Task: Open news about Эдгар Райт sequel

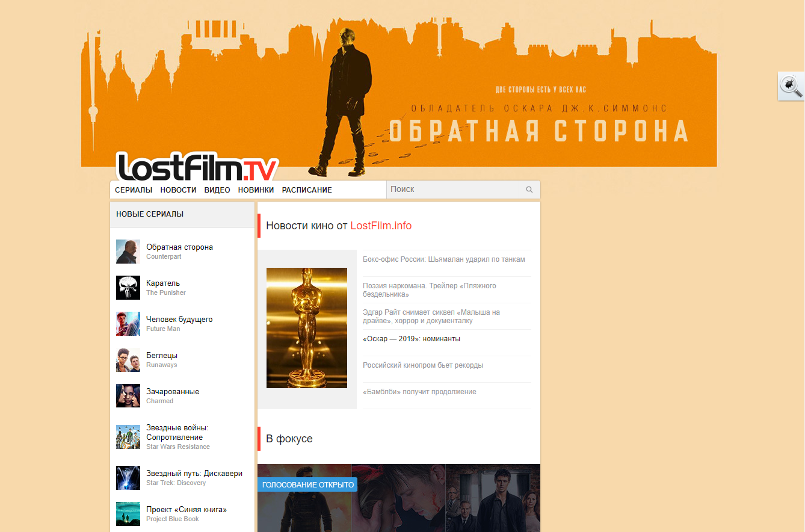Action: pos(431,317)
